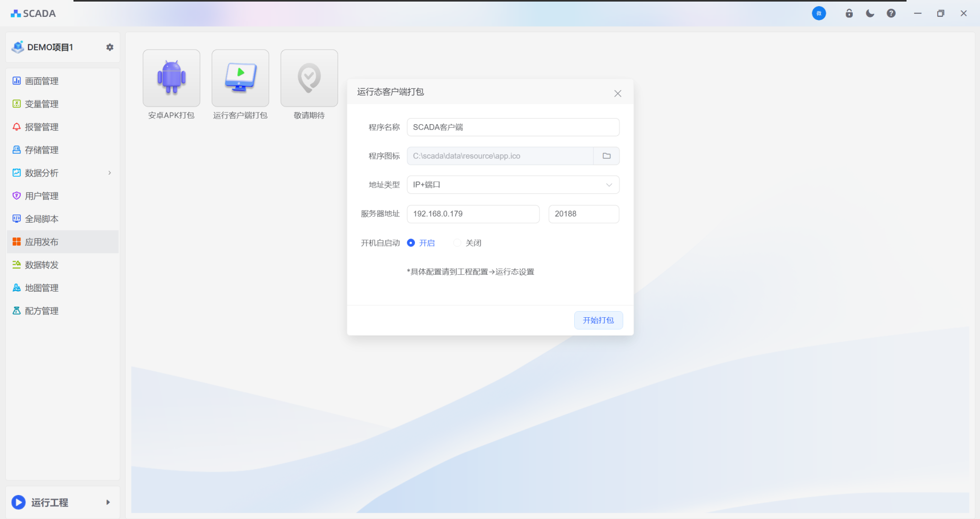Image resolution: width=980 pixels, height=519 pixels.
Task: Expand the 数据分析 sidebar submenu
Action: [109, 173]
